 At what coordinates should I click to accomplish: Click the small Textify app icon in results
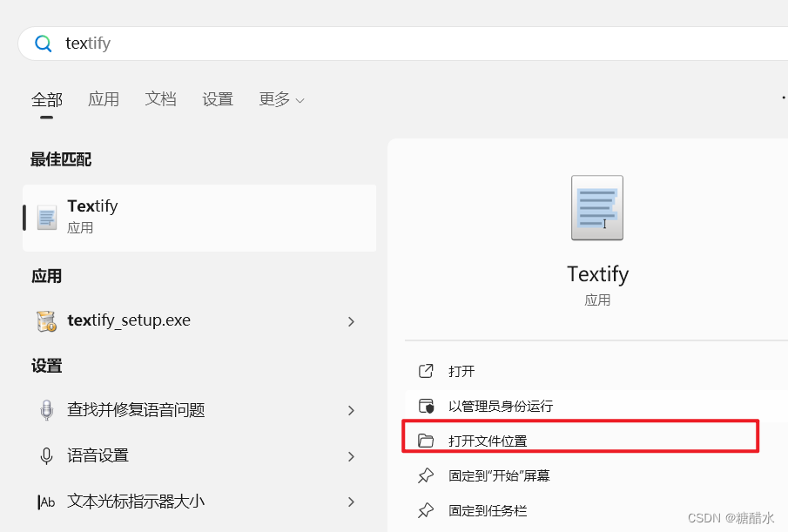tap(47, 218)
